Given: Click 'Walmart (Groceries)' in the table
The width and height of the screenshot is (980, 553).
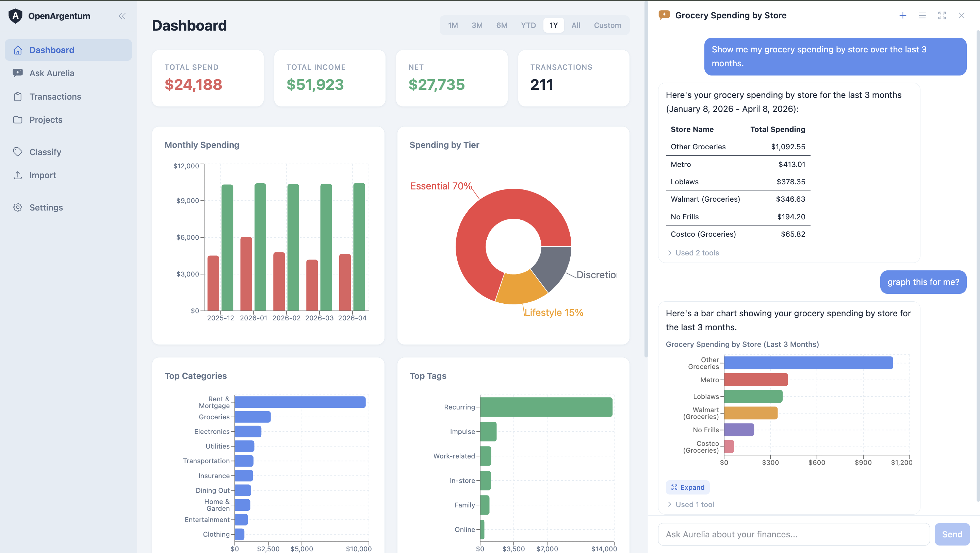Looking at the screenshot, I should point(705,199).
